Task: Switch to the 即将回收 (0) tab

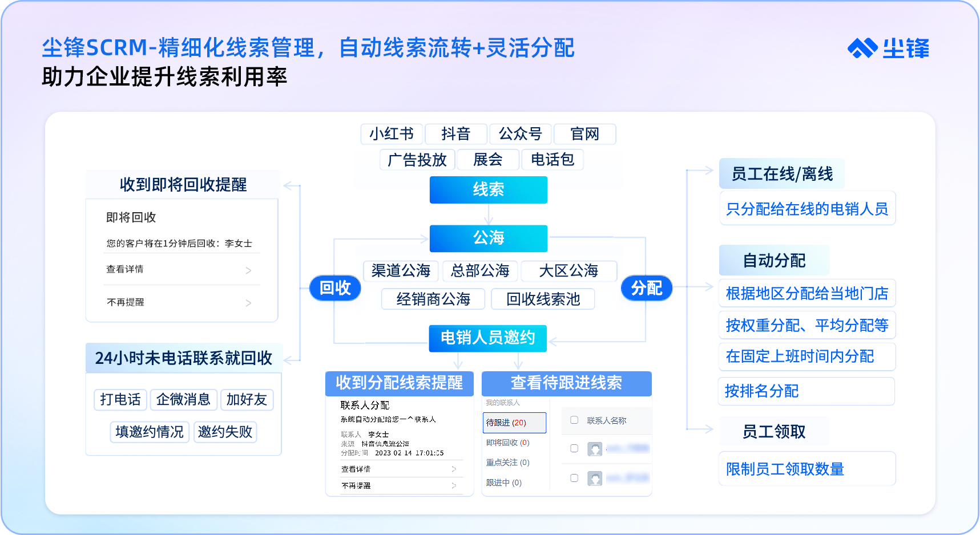Action: click(507, 443)
